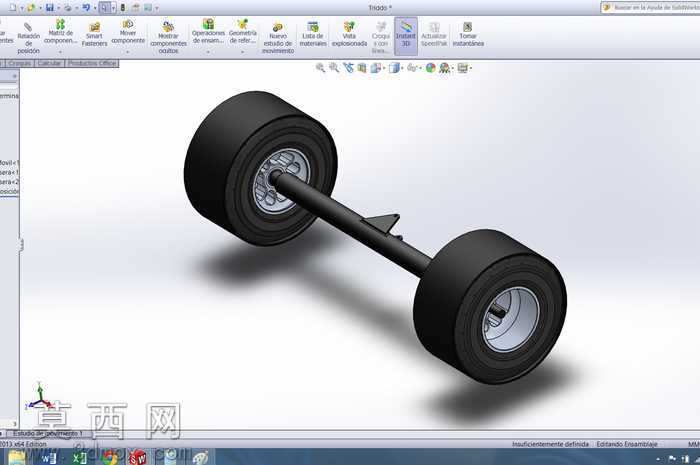The image size is (700, 465).
Task: Open Chrome from the taskbar
Action: click(109, 458)
